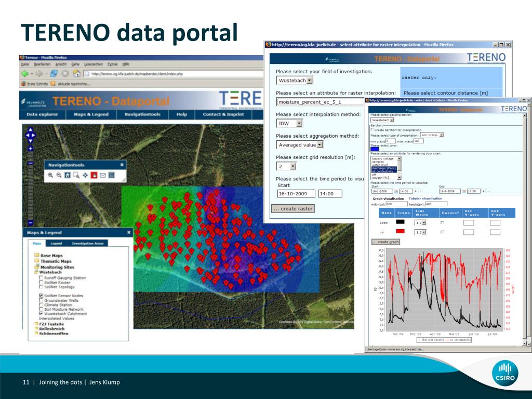The width and height of the screenshot is (532, 399).
Task: Uncheck the SoilNet Sensor Nodes layer
Action: pos(41,296)
